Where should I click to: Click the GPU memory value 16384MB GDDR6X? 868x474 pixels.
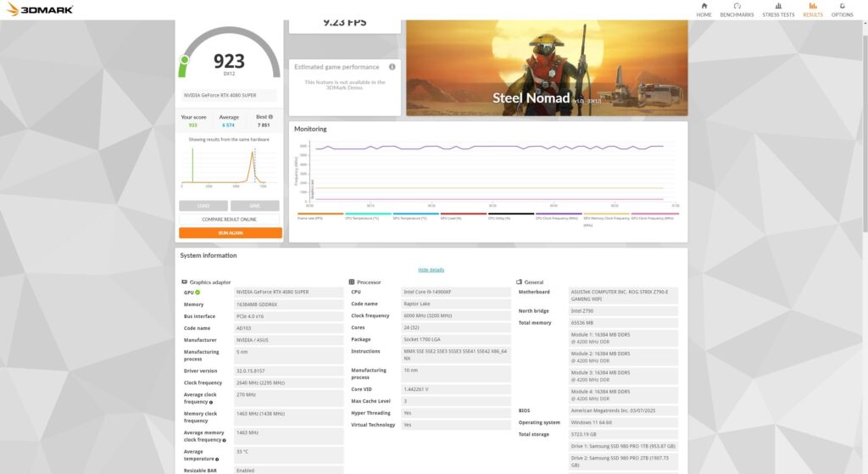pos(288,304)
